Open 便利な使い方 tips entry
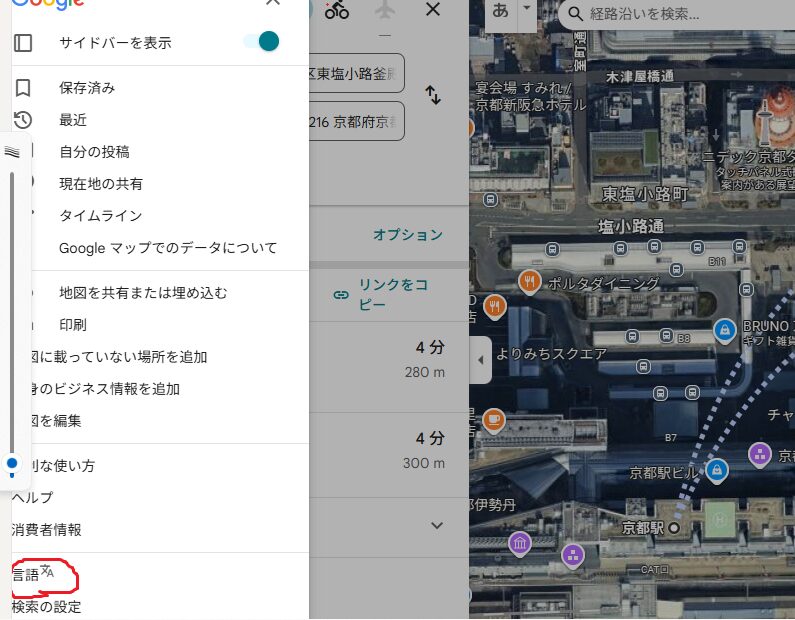This screenshot has width=795, height=620. [x=62, y=465]
